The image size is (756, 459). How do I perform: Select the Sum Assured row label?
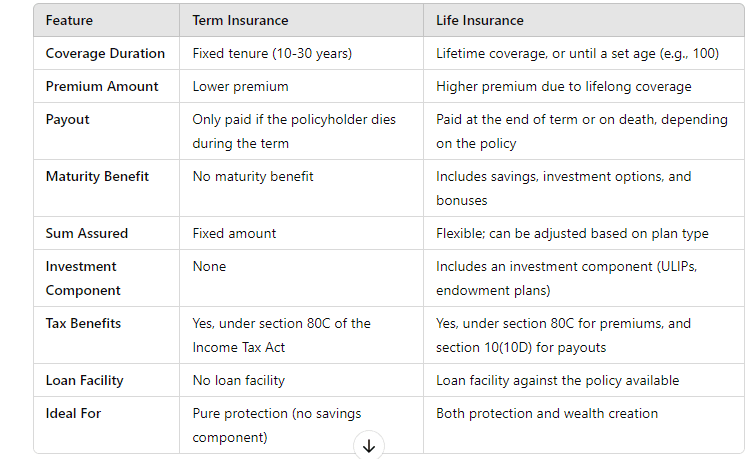[x=87, y=233]
